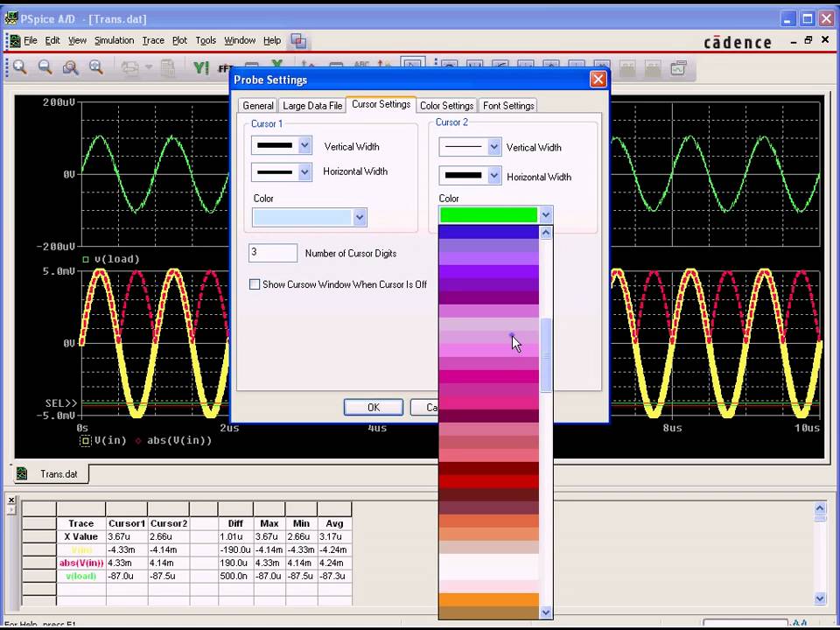Click the 2.66u cell under Cursor2

pyautogui.click(x=168, y=536)
